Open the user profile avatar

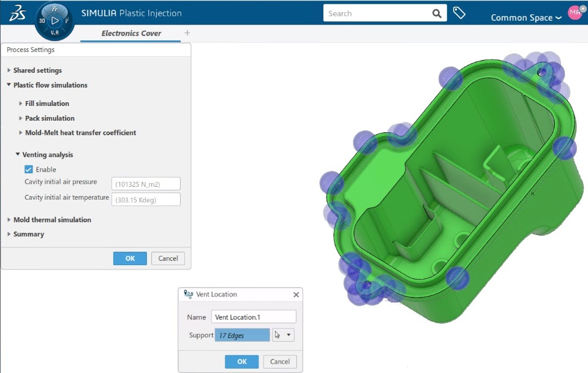(576, 13)
